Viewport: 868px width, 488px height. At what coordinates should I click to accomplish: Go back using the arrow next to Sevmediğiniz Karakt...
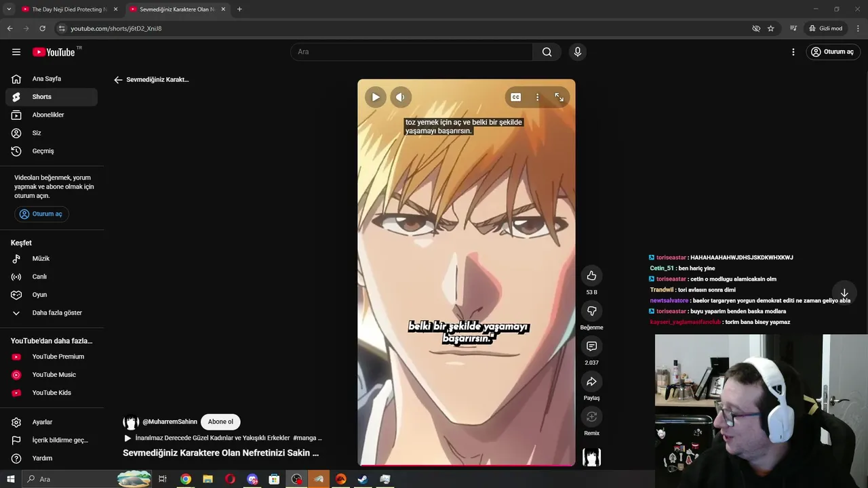coord(118,80)
